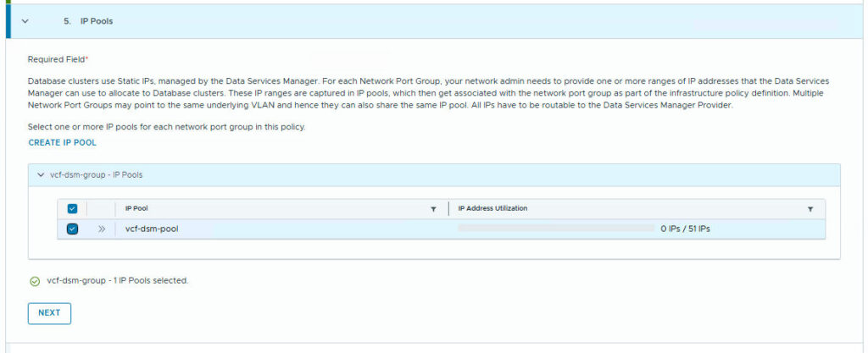The width and height of the screenshot is (868, 353).
Task: Open the CREATE IP POOL link
Action: coord(62,143)
